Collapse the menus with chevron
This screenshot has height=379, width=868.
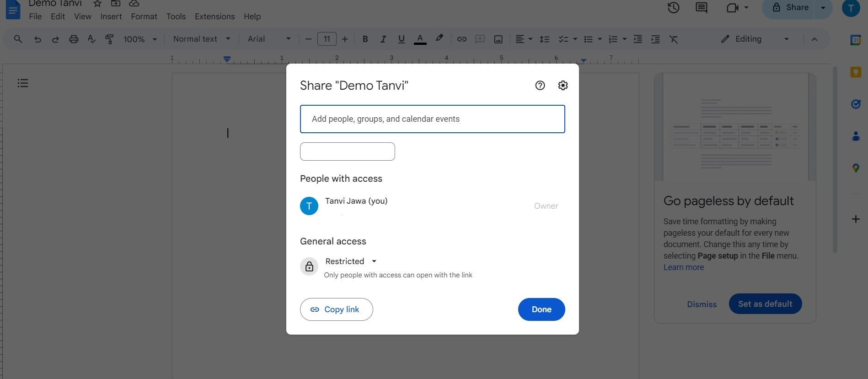pos(814,39)
